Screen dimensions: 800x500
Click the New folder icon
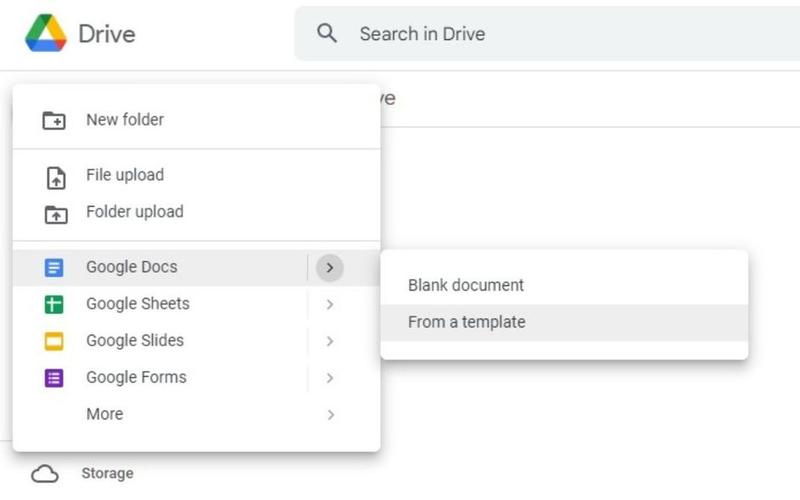tap(54, 120)
